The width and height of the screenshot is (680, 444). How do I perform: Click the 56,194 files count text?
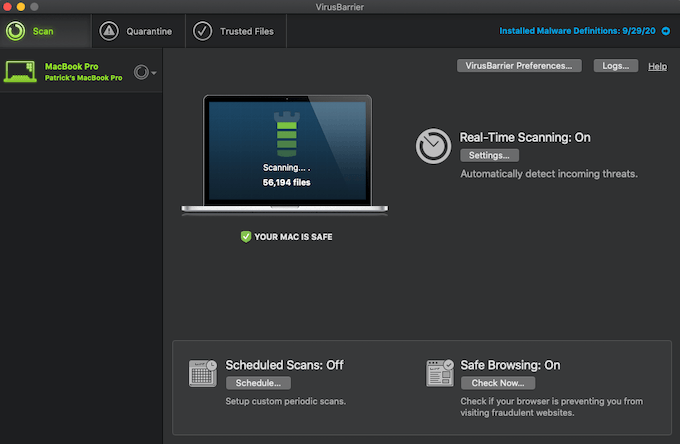(x=287, y=183)
